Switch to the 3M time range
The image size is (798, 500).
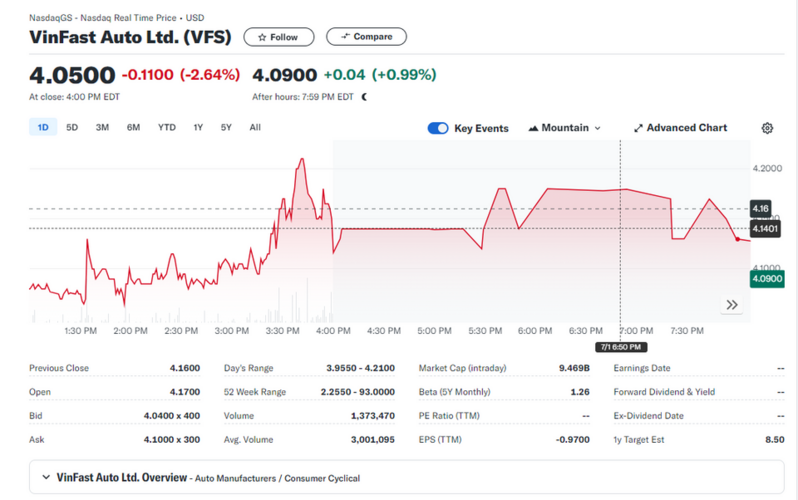102,127
